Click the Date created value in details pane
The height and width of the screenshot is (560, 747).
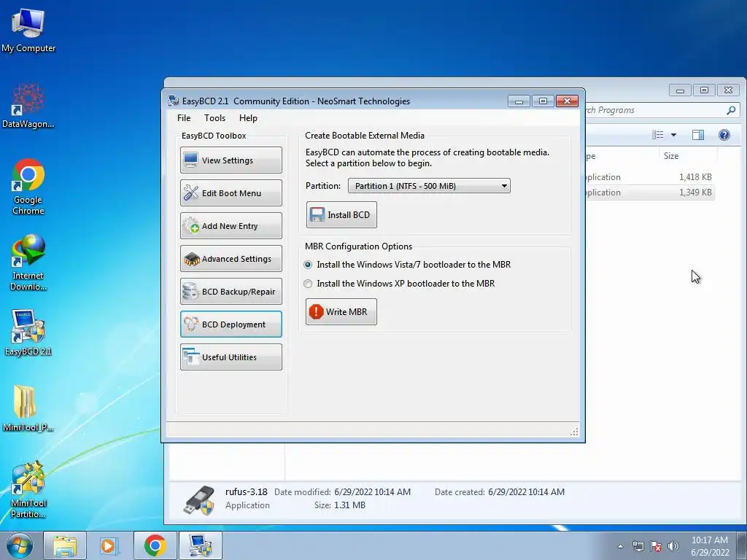(x=527, y=492)
